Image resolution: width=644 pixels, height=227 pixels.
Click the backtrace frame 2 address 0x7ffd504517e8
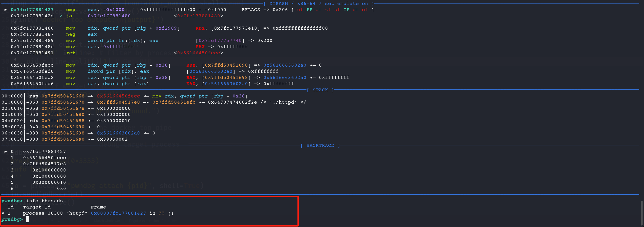coord(45,164)
